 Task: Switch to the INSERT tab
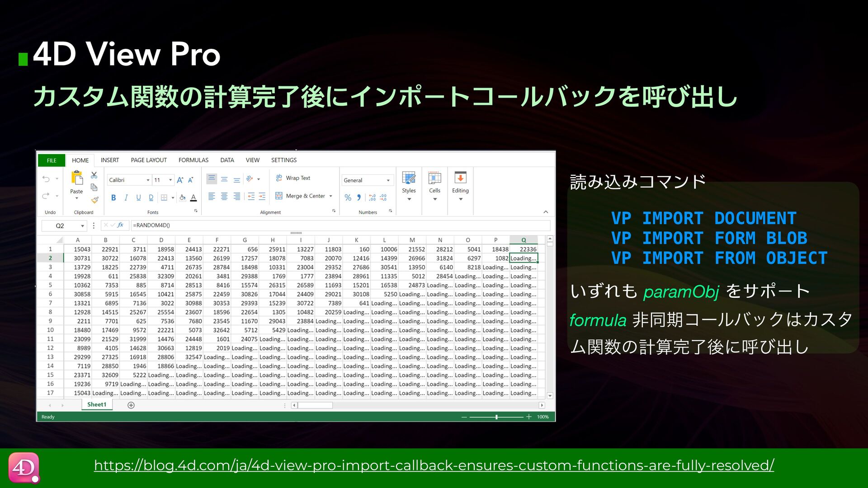(x=110, y=160)
